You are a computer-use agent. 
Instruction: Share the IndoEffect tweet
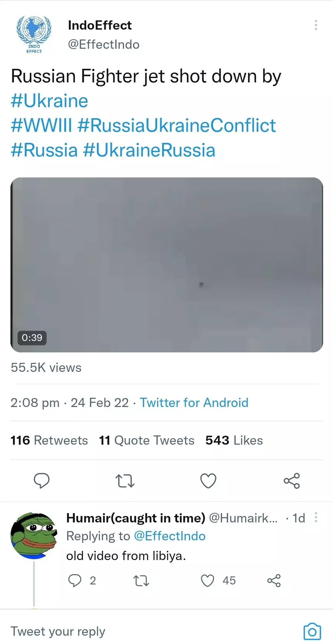click(x=292, y=481)
